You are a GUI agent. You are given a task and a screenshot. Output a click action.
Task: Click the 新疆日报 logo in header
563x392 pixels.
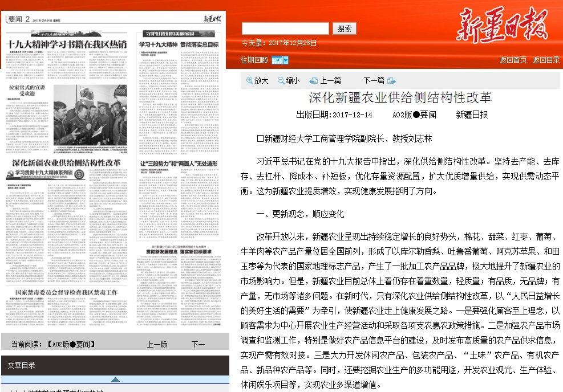501,26
